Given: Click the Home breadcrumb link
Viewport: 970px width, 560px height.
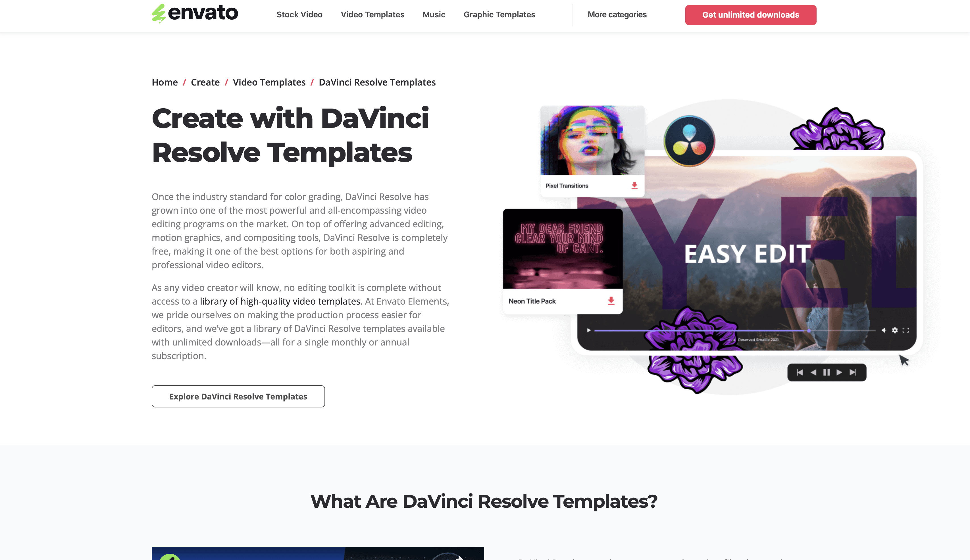Looking at the screenshot, I should (x=165, y=81).
